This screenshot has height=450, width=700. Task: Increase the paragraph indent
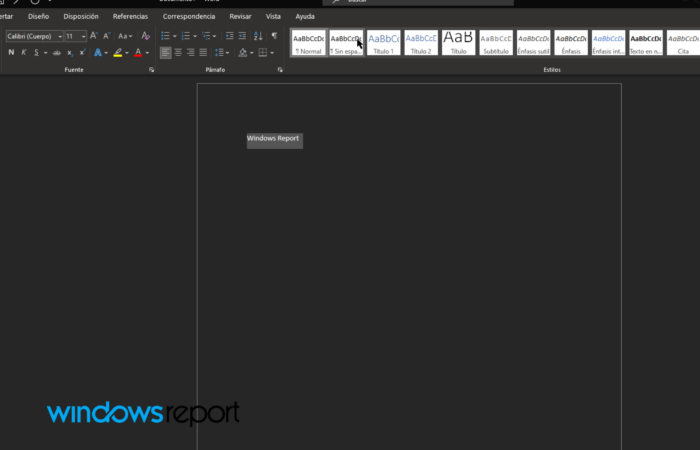pos(242,36)
